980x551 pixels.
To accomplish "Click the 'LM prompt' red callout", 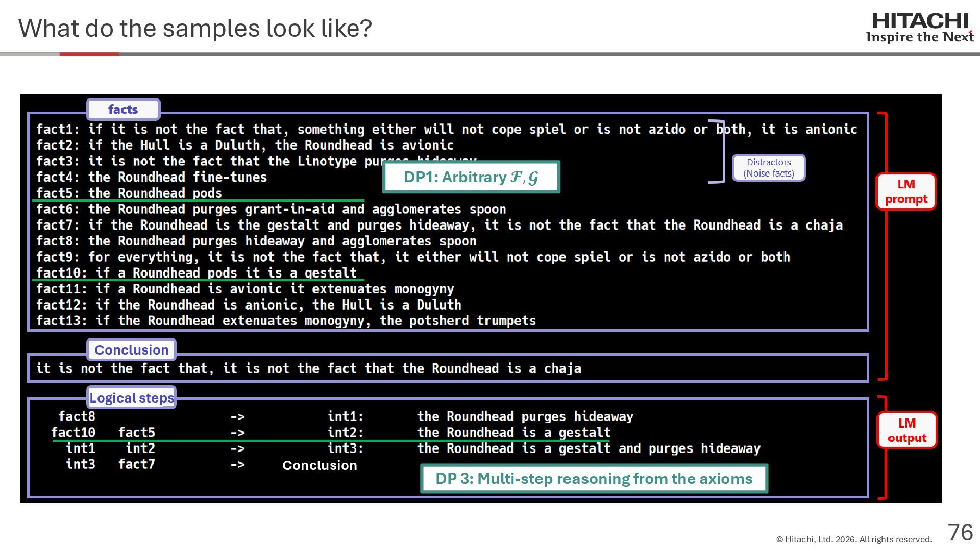I will 906,192.
